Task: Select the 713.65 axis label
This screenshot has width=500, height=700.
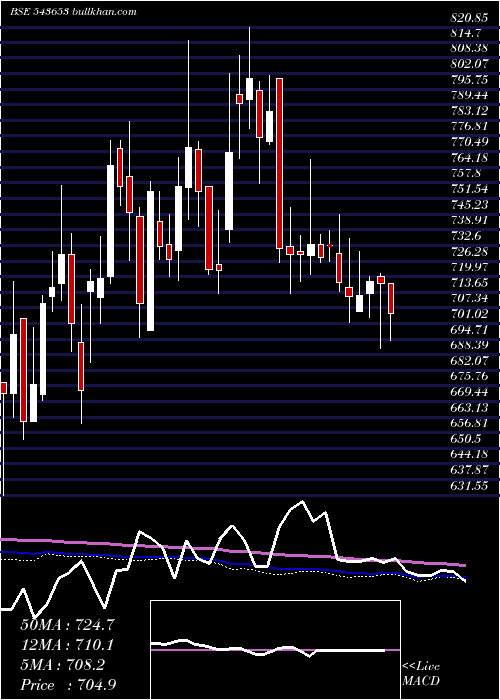Action: tap(468, 283)
